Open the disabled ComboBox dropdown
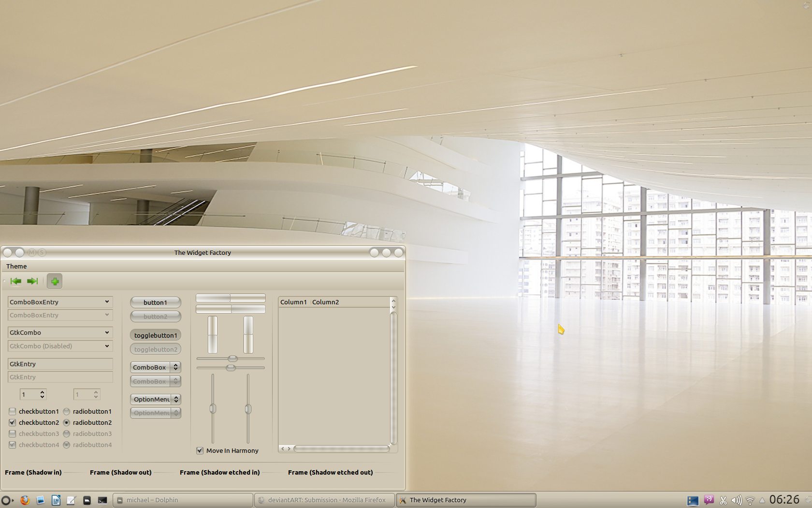Viewport: 812px width, 508px height. (156, 381)
